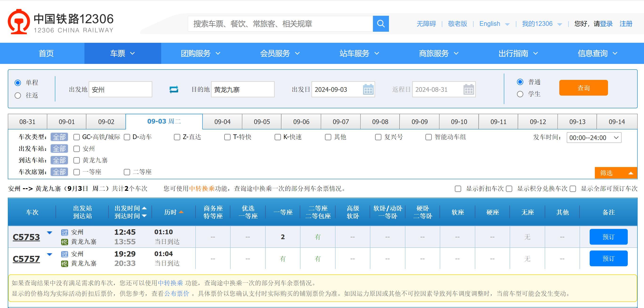
Task: Sort by departure time ascending arrow
Action: [144, 208]
